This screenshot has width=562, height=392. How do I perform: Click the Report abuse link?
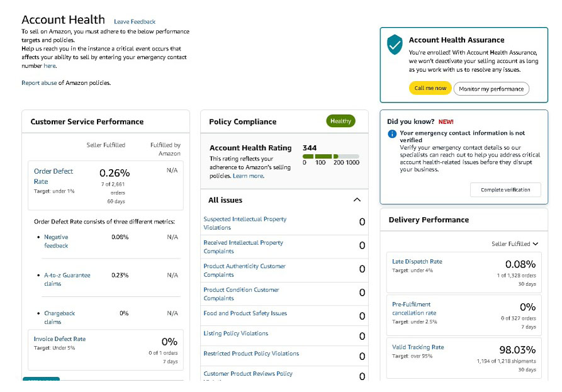(39, 83)
